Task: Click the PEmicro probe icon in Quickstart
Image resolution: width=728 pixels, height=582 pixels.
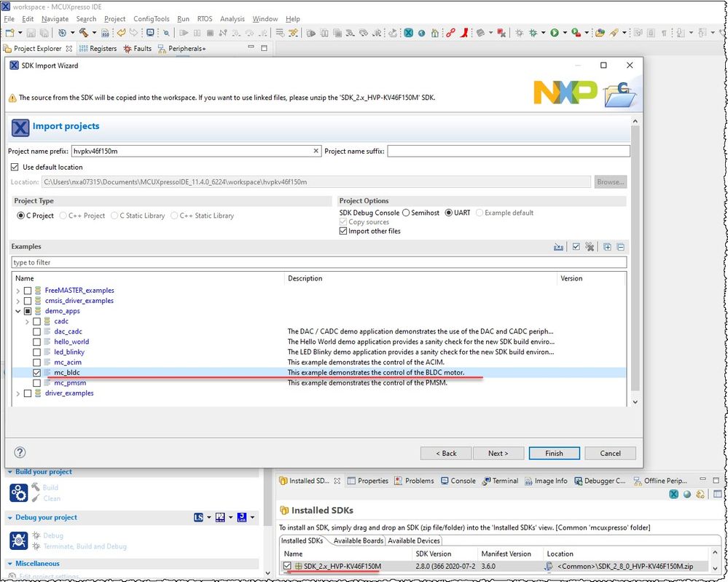Action: pyautogui.click(x=220, y=517)
